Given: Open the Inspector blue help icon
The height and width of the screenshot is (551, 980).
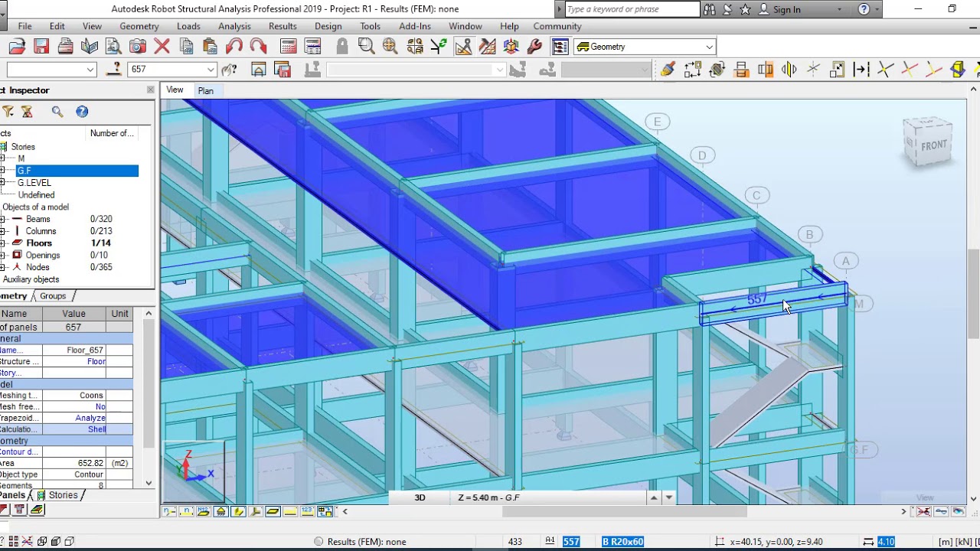Looking at the screenshot, I should pyautogui.click(x=82, y=112).
